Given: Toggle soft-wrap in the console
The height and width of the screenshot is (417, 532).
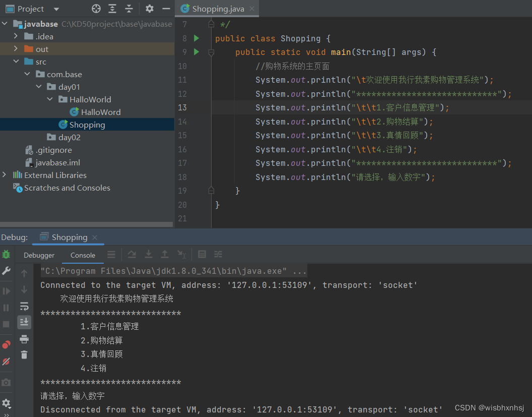Looking at the screenshot, I should 24,307.
